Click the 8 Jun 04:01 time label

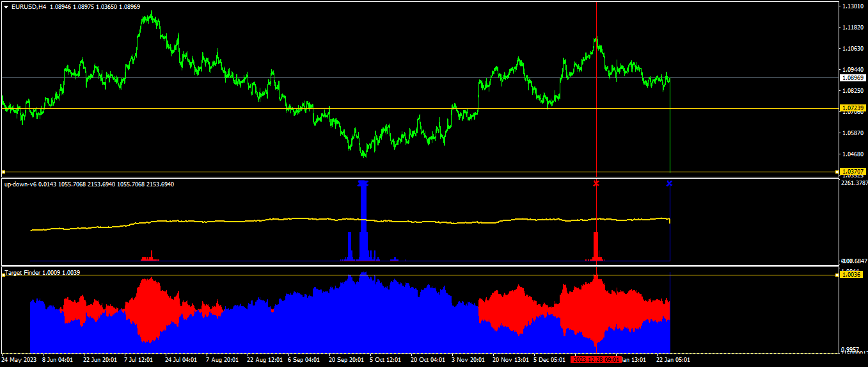[x=57, y=359]
